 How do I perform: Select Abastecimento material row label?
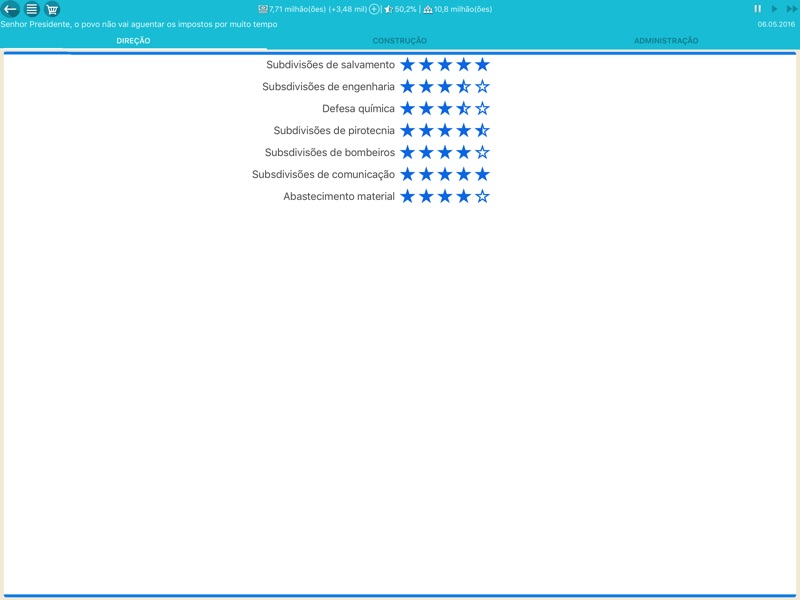pyautogui.click(x=339, y=196)
